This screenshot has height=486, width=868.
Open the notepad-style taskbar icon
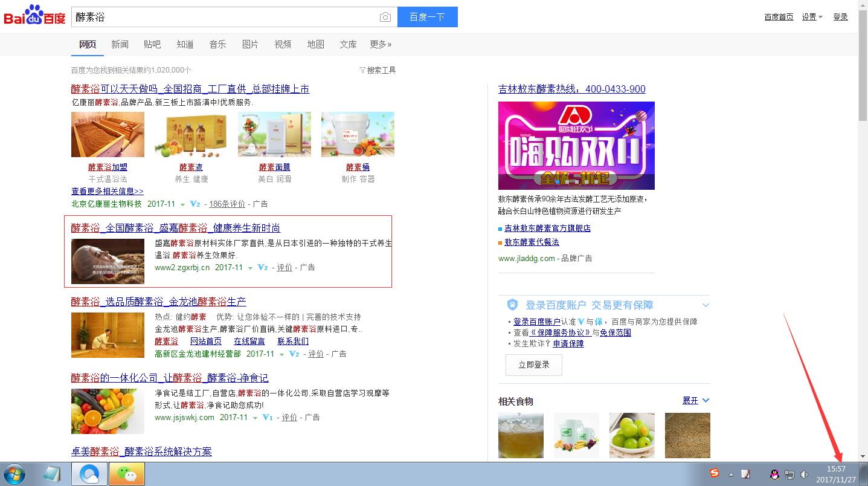[52, 475]
